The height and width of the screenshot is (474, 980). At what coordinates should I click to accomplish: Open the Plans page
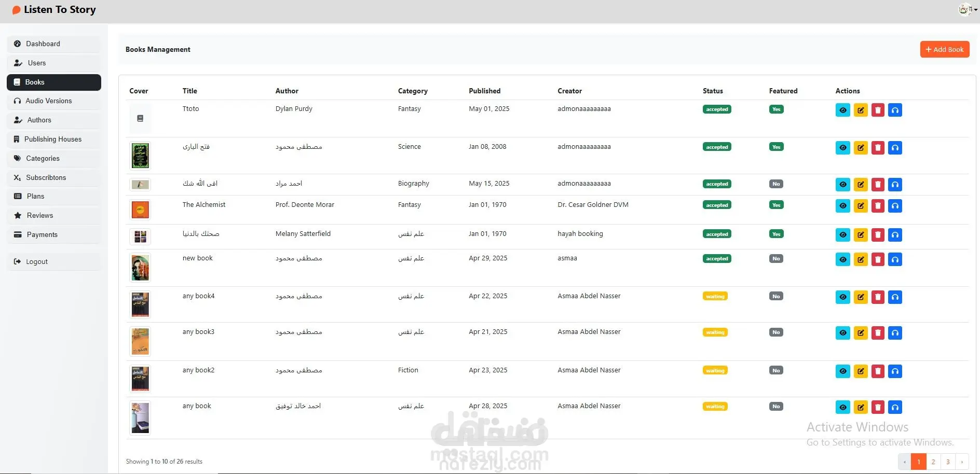54,197
